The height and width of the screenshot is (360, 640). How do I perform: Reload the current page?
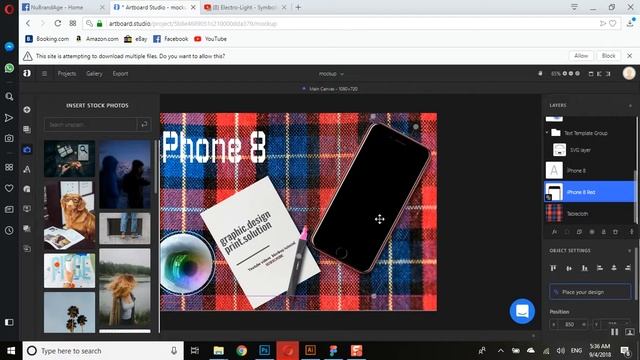(x=58, y=24)
